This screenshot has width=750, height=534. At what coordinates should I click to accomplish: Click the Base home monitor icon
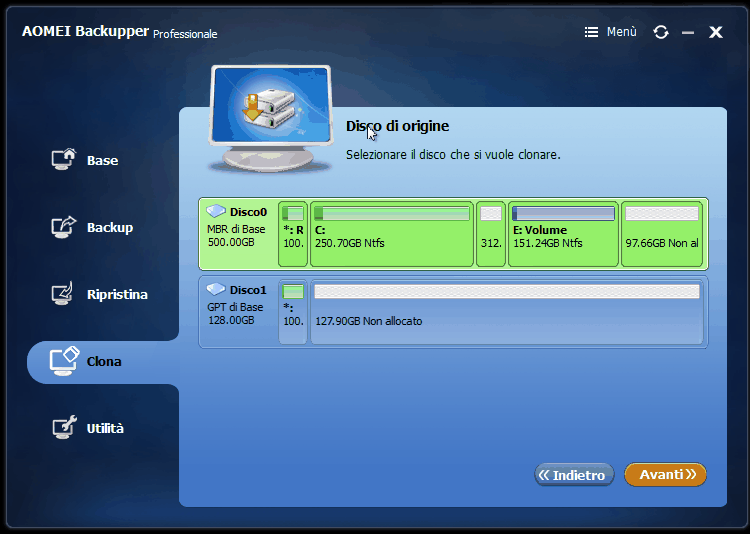64,159
